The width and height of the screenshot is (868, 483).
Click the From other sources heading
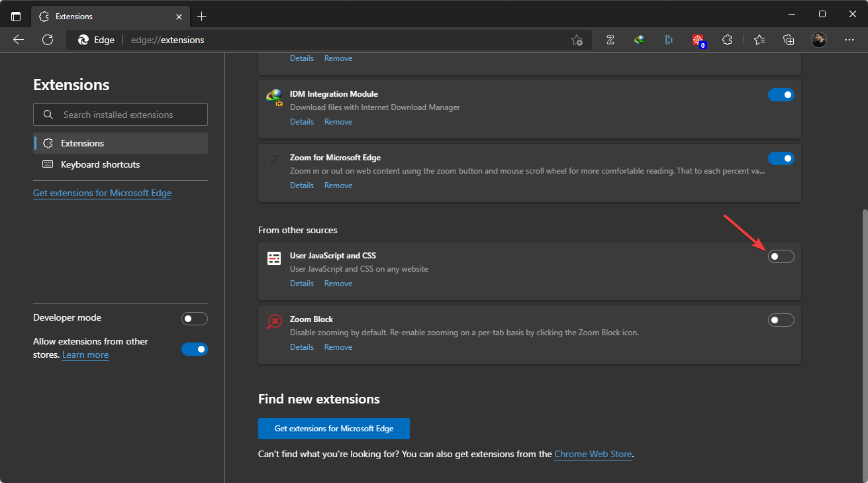(x=298, y=230)
